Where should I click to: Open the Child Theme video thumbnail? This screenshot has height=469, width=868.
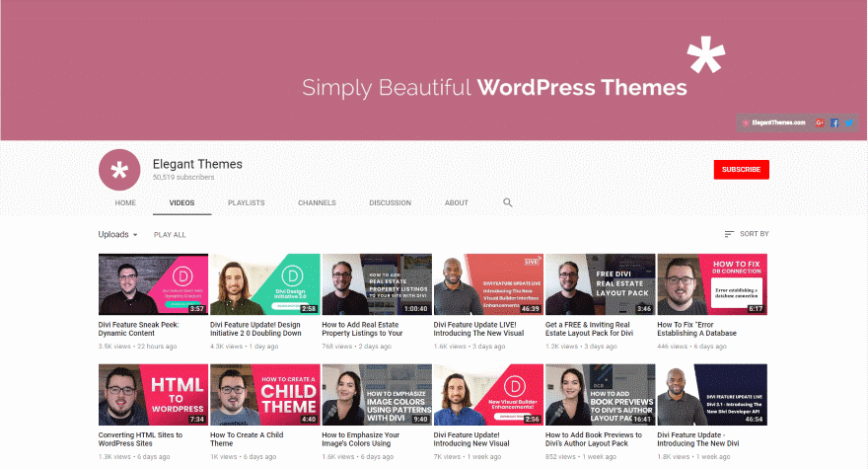point(264,395)
